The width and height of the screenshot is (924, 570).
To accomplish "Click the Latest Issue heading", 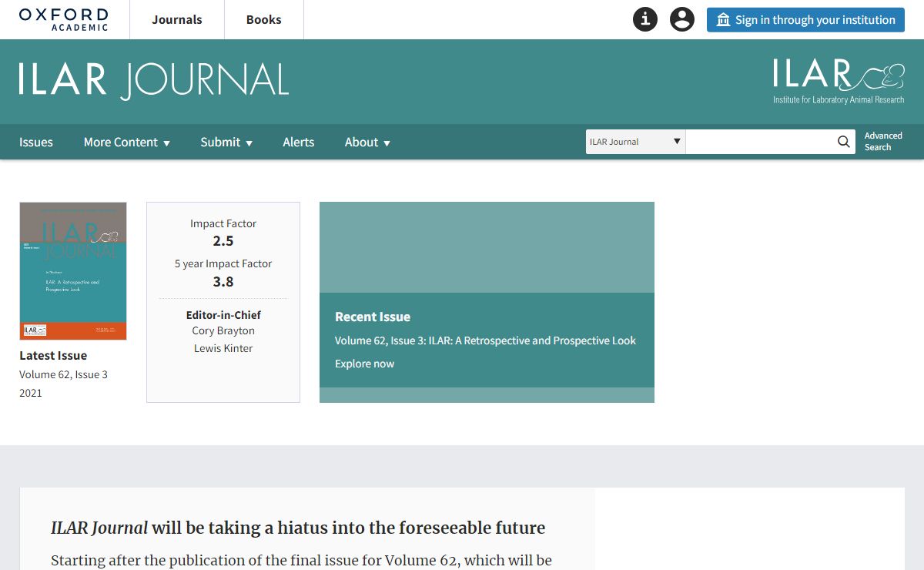I will [x=53, y=356].
